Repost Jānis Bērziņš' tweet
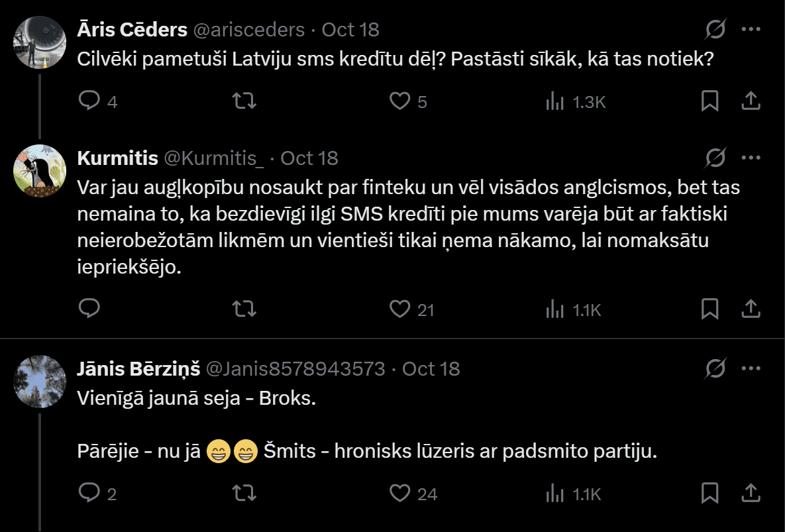785x532 pixels. click(x=245, y=493)
